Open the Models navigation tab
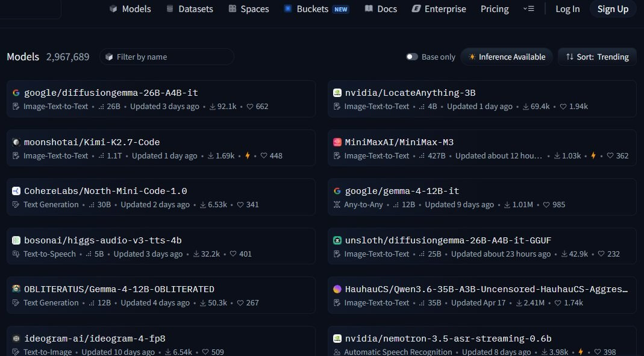The image size is (644, 356). coord(130,8)
